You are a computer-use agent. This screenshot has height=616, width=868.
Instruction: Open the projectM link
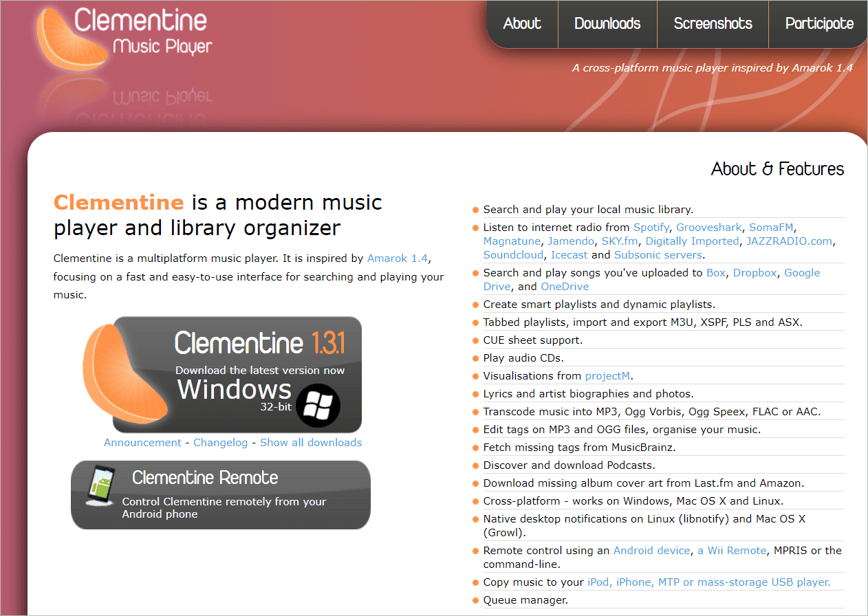608,376
